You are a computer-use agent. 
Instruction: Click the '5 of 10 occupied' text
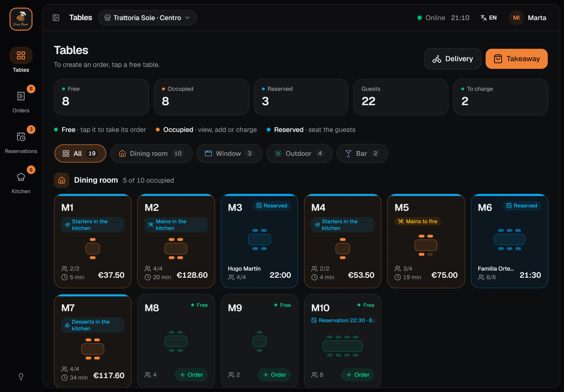point(148,180)
